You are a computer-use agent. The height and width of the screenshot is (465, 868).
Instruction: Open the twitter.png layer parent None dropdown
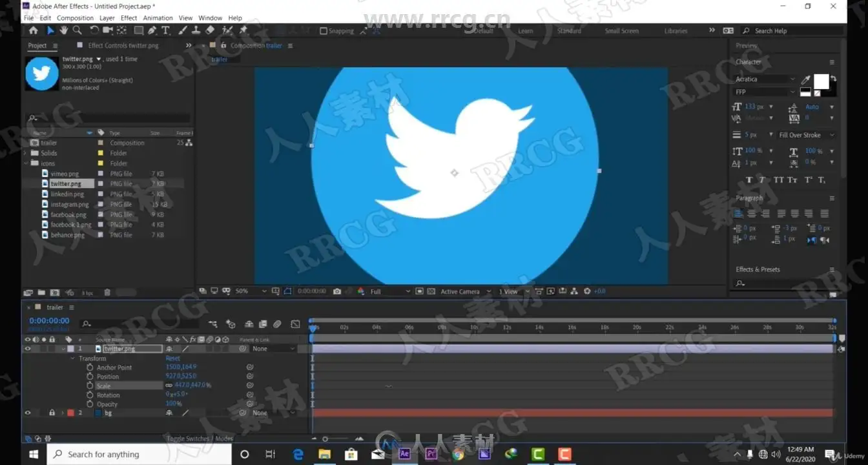273,349
